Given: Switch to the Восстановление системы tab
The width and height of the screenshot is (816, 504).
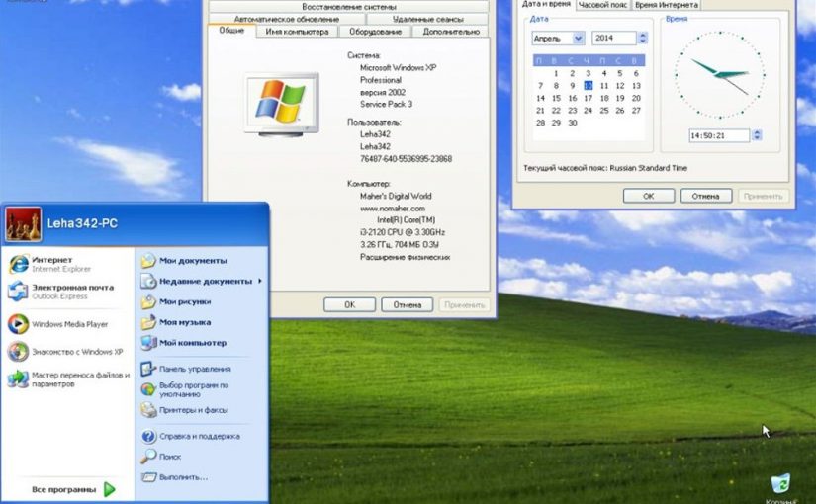Looking at the screenshot, I should pos(349,6).
